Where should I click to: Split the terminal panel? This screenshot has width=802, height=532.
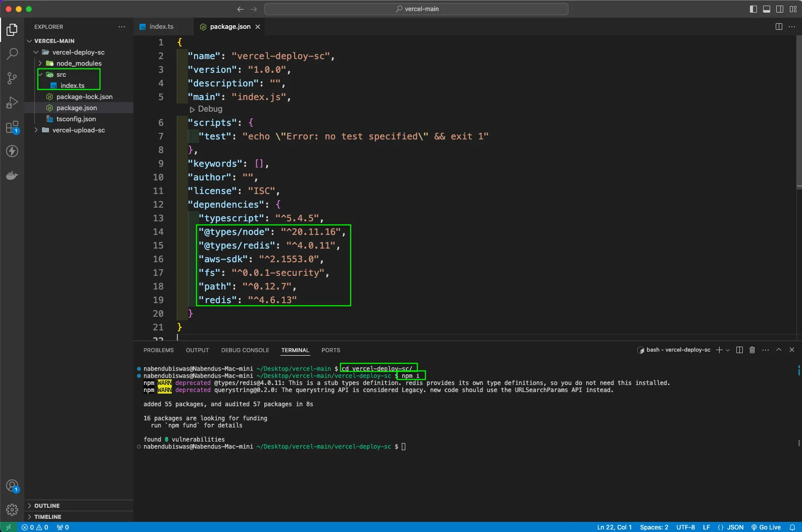pos(739,350)
